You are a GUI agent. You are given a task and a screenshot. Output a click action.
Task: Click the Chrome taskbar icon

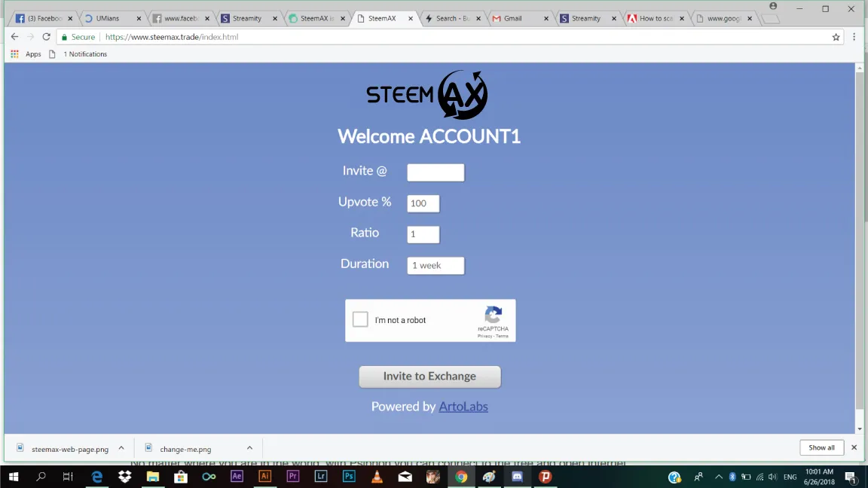[x=461, y=477]
